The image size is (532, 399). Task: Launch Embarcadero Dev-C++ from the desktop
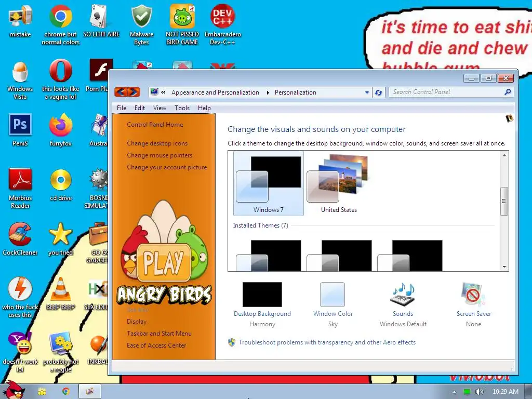(x=222, y=24)
